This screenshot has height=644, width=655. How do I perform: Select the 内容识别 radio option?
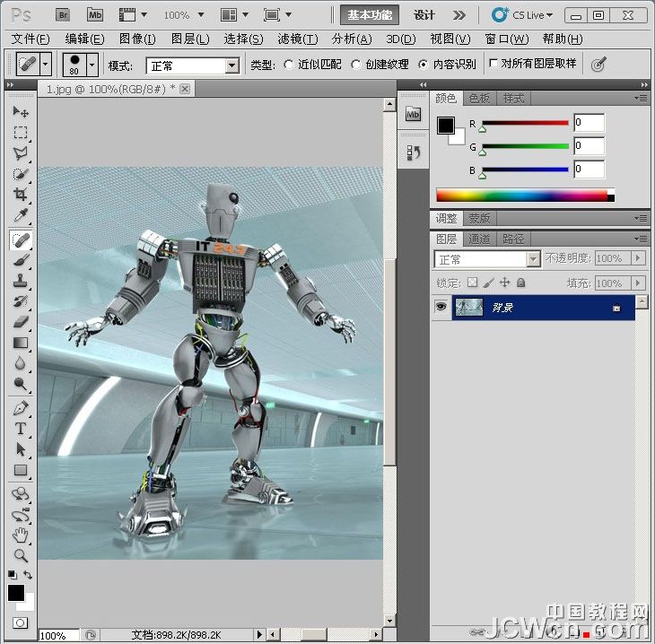pyautogui.click(x=424, y=65)
